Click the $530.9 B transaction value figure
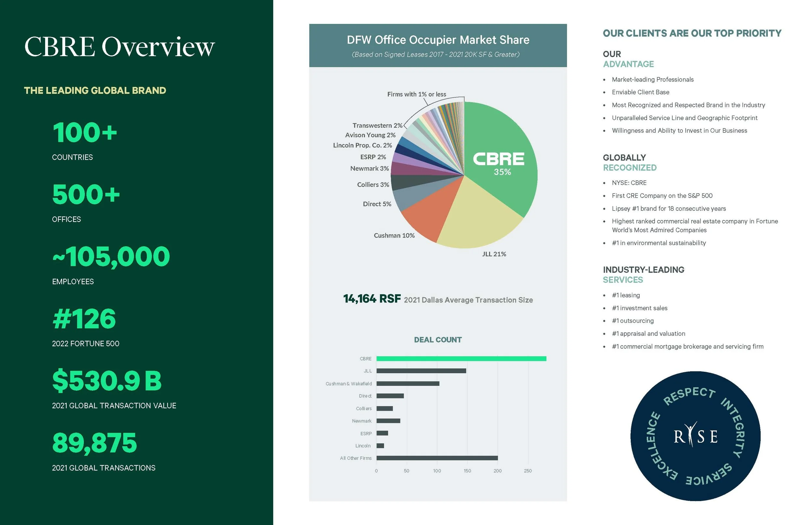Viewport: 812px width, 525px height. tap(107, 381)
